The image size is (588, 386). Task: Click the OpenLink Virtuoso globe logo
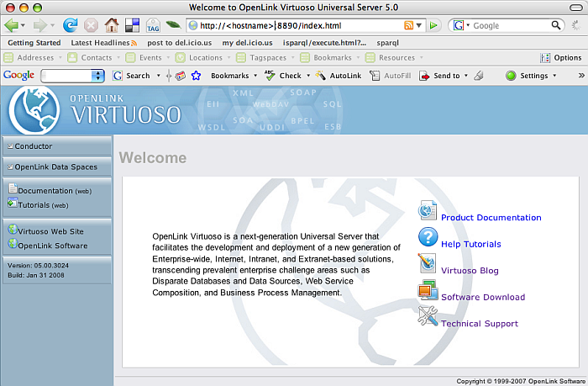(34, 110)
